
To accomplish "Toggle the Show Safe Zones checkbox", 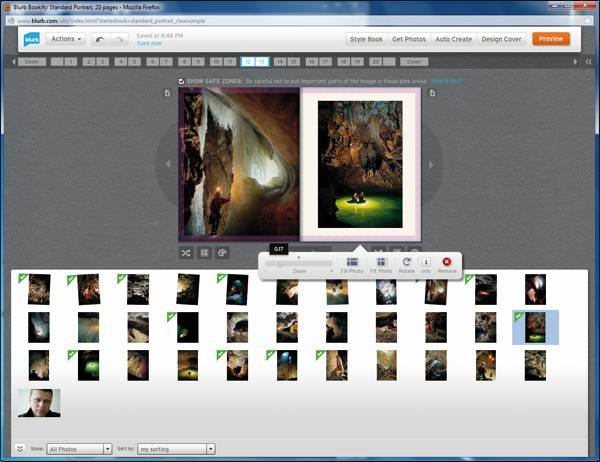I will point(181,81).
